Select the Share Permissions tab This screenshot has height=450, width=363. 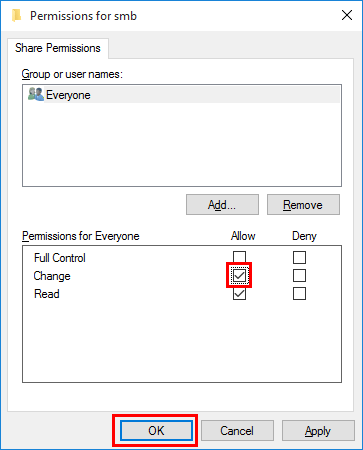(58, 48)
